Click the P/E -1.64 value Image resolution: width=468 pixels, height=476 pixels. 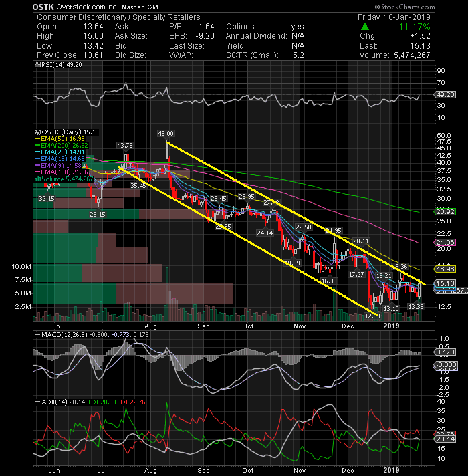coord(205,27)
